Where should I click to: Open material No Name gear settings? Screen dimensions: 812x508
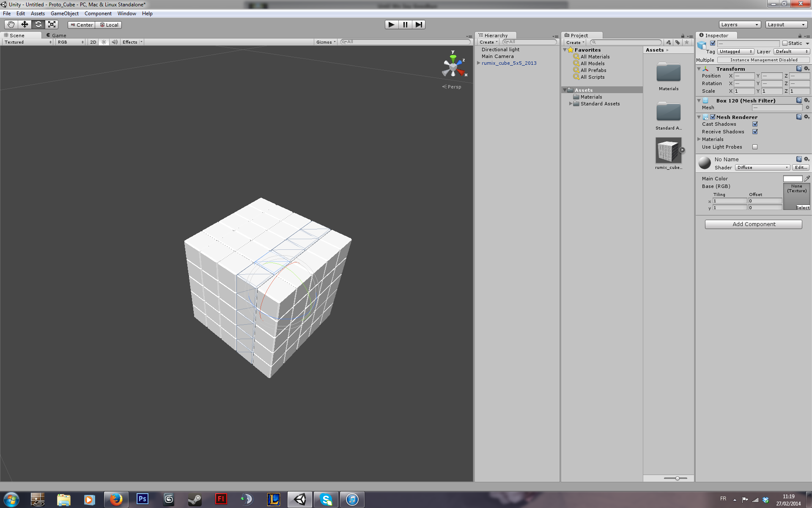point(807,159)
